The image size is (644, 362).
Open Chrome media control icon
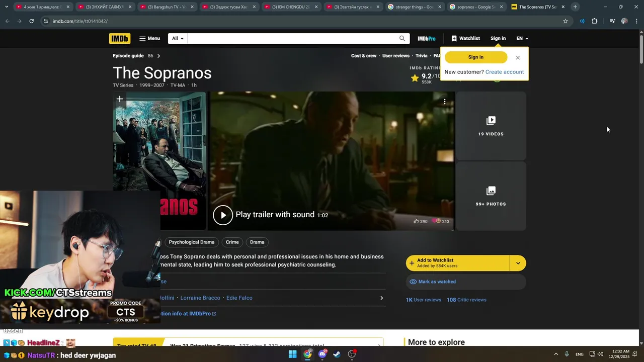coord(612,21)
